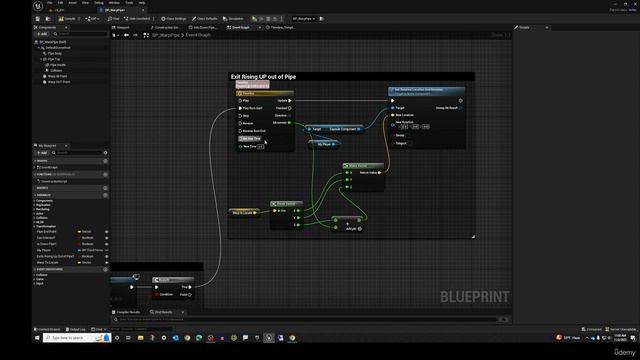The height and width of the screenshot is (360, 640).
Task: Open File Explorer from taskbar
Action: coord(140,338)
